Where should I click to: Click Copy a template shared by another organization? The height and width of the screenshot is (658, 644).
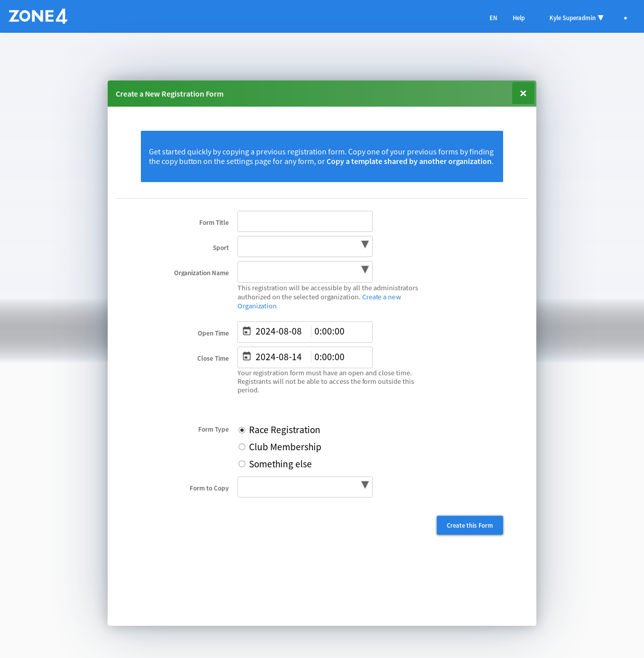point(409,161)
